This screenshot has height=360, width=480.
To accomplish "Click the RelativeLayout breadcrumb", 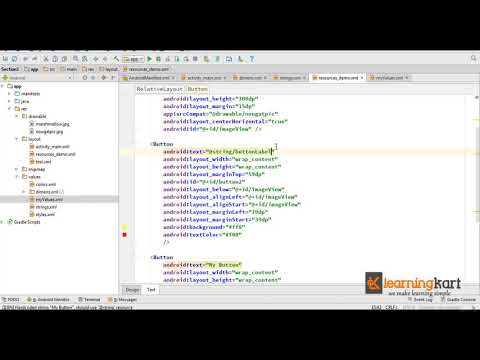I will pyautogui.click(x=160, y=89).
